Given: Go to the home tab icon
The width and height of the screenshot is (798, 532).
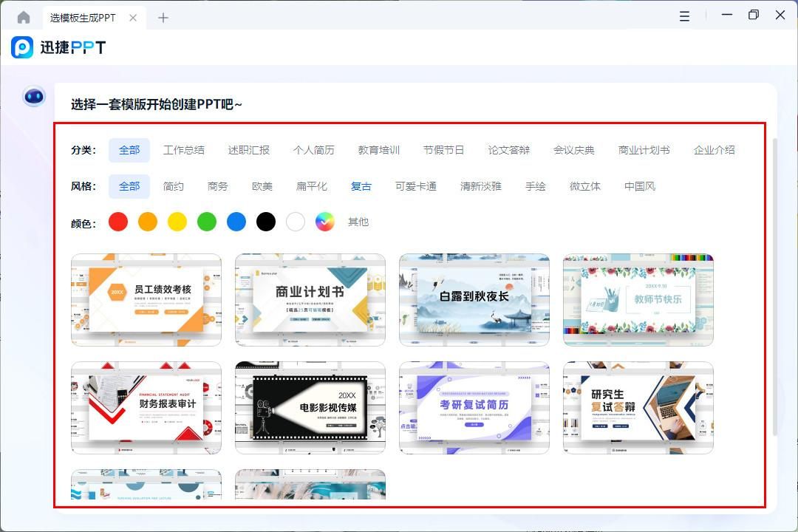Looking at the screenshot, I should tap(24, 18).
